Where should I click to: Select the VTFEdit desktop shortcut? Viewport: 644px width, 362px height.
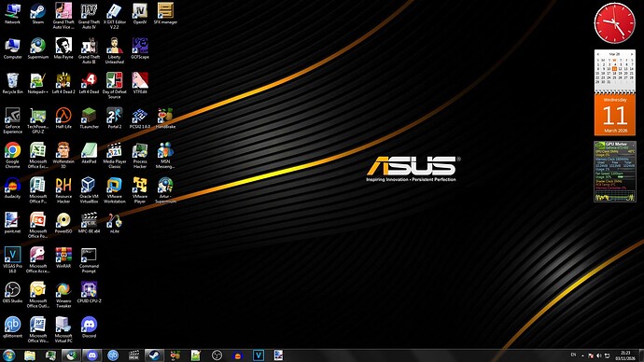pos(140,84)
